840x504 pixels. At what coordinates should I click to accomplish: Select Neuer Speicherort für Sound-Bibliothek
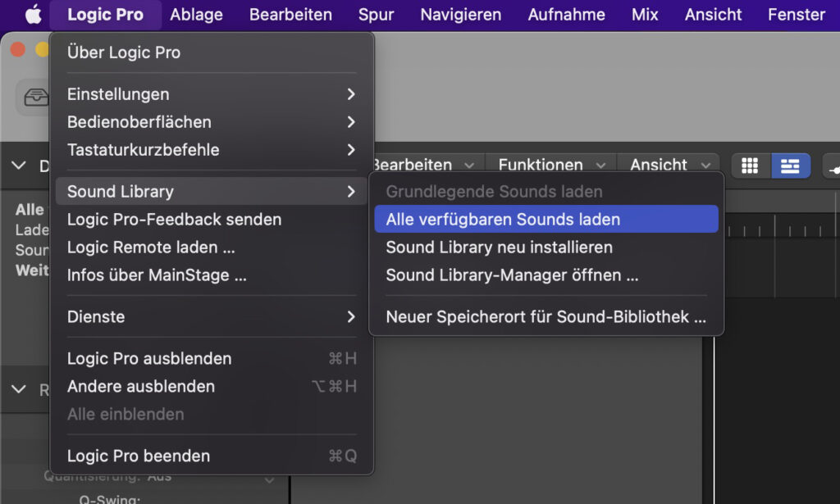546,316
